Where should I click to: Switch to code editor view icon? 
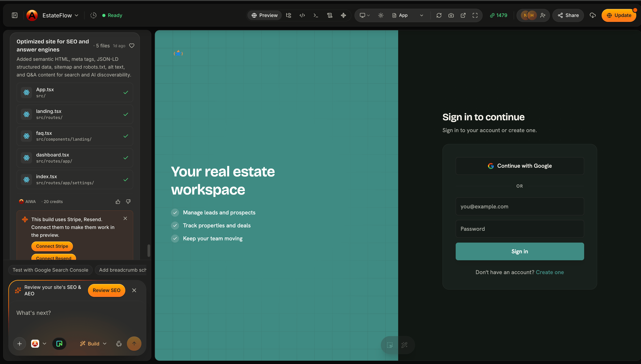(x=302, y=15)
